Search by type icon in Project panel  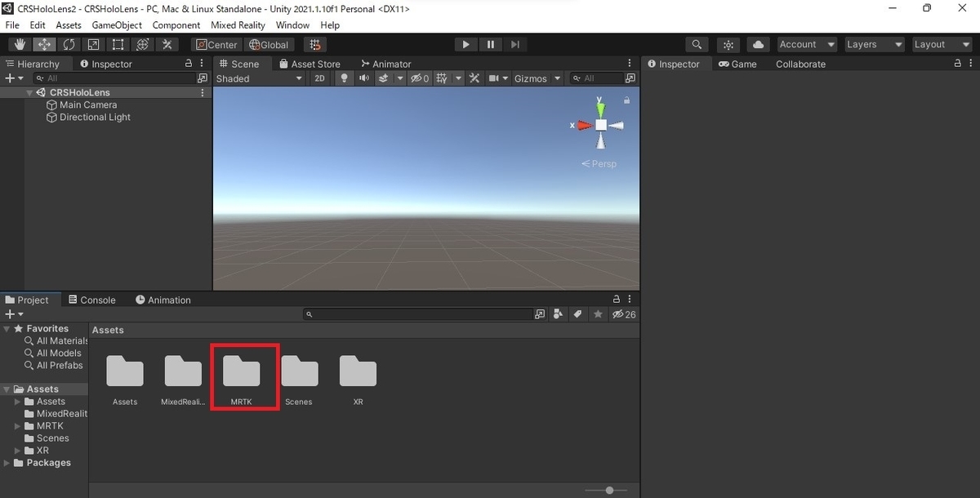(x=559, y=313)
